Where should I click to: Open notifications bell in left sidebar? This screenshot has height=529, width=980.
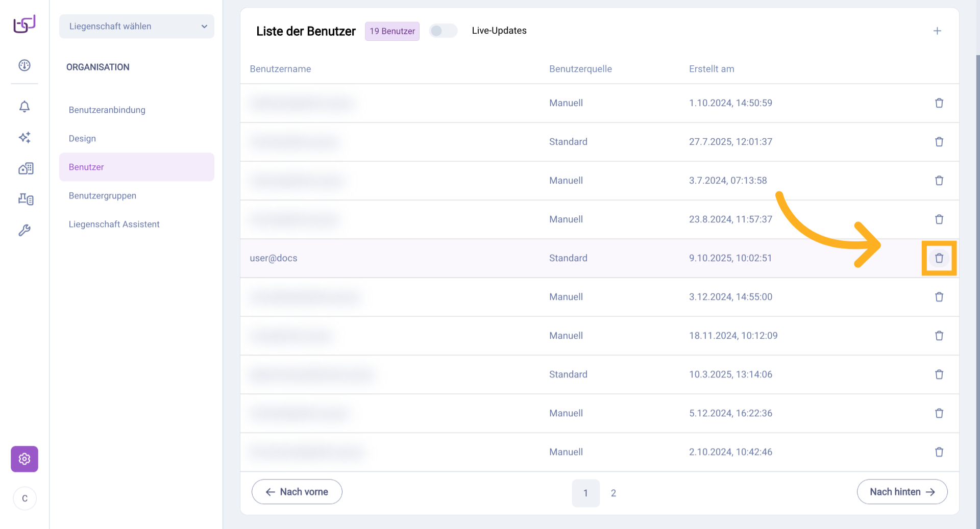[x=24, y=106]
